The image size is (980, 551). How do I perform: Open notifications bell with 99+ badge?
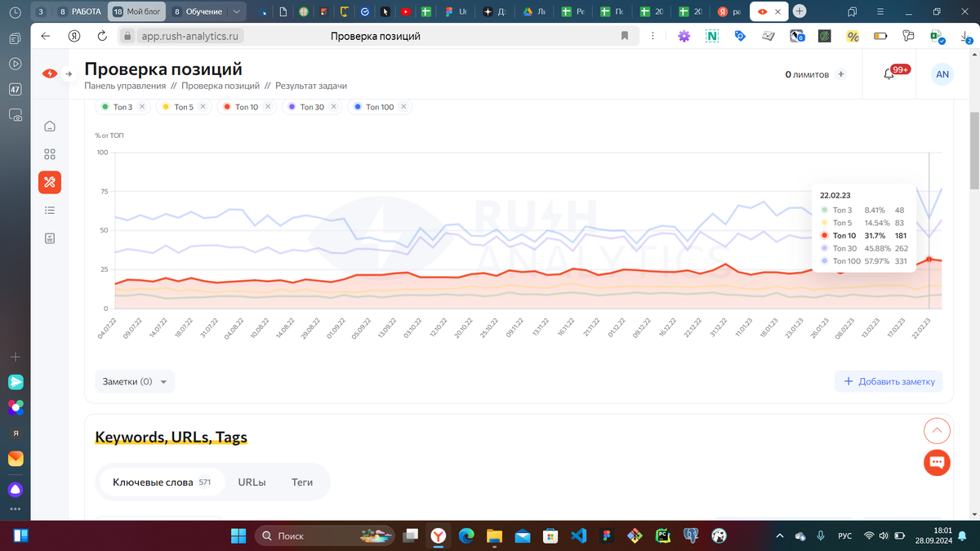pyautogui.click(x=889, y=73)
